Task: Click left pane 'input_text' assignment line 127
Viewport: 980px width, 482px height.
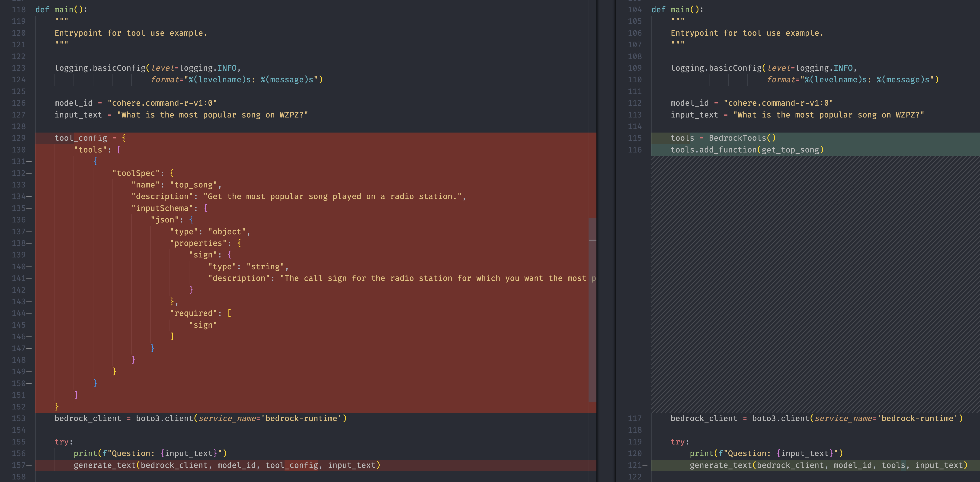Action: 181,115
